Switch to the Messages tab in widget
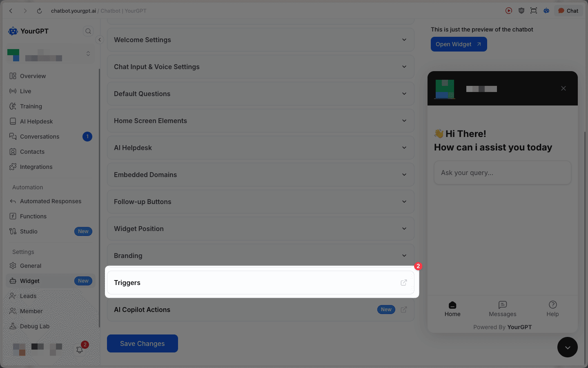Image resolution: width=588 pixels, height=368 pixels. 502,309
